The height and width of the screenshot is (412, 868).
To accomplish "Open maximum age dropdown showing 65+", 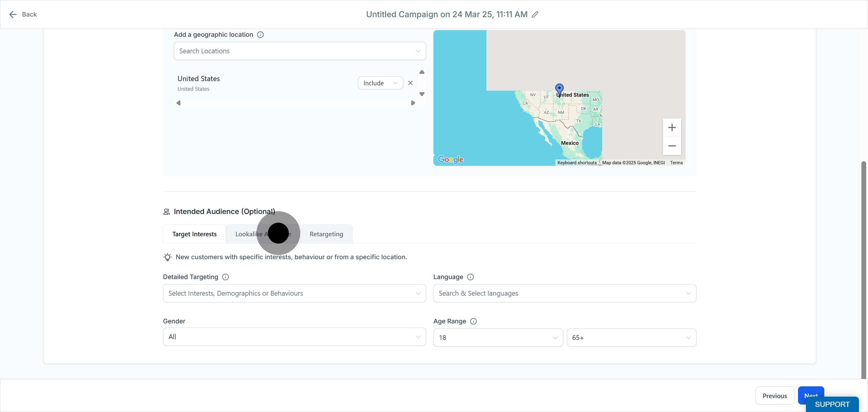I will (x=631, y=338).
